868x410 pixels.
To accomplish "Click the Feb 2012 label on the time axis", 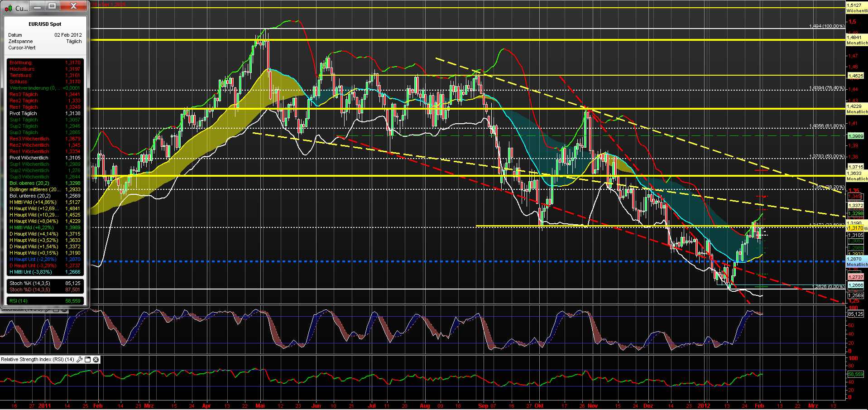I will 760,406.
